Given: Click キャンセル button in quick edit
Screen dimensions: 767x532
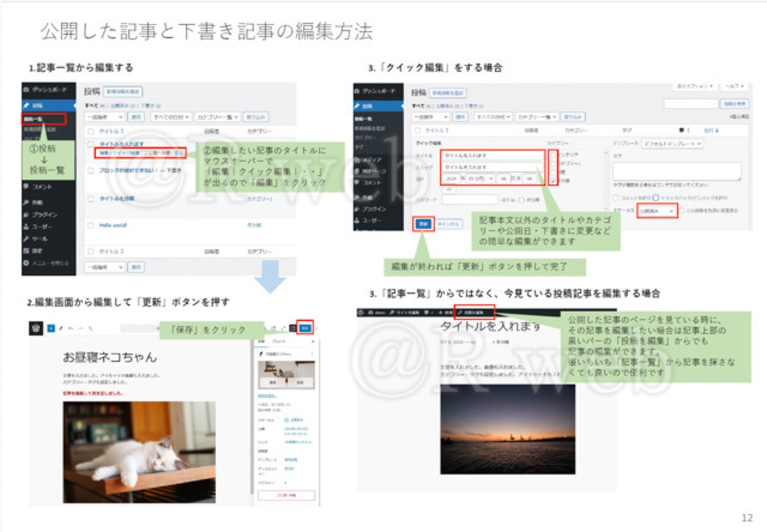Looking at the screenshot, I should 449,223.
